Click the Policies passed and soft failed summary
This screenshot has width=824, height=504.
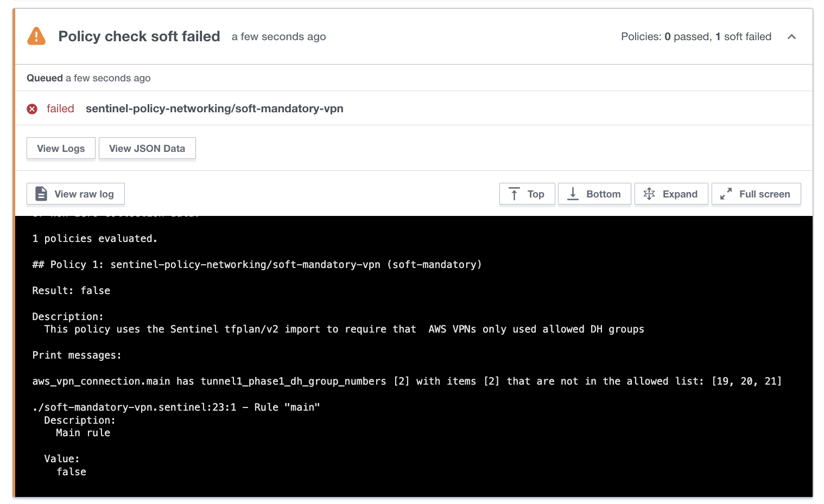pyautogui.click(x=696, y=37)
